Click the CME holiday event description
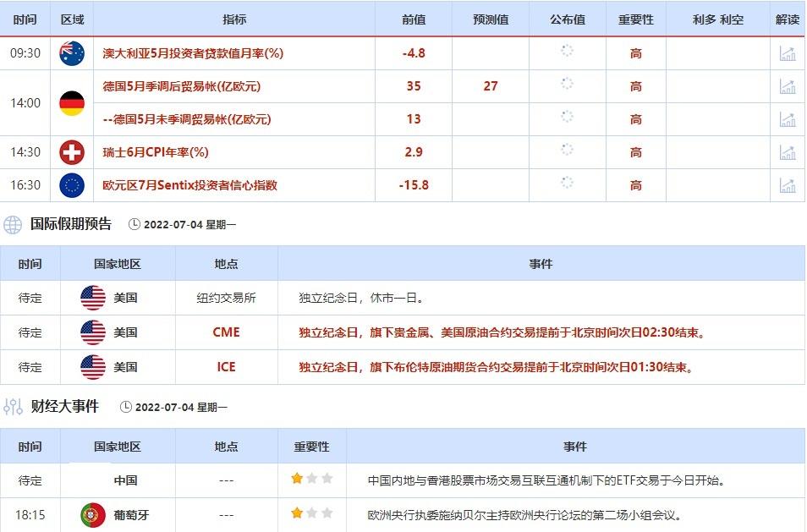807x532 pixels. [502, 332]
